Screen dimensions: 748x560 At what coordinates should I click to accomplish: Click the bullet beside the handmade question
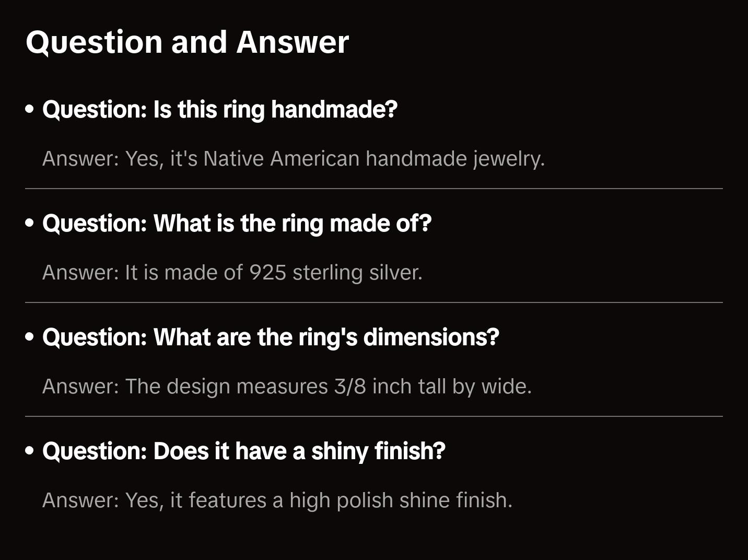pos(30,110)
